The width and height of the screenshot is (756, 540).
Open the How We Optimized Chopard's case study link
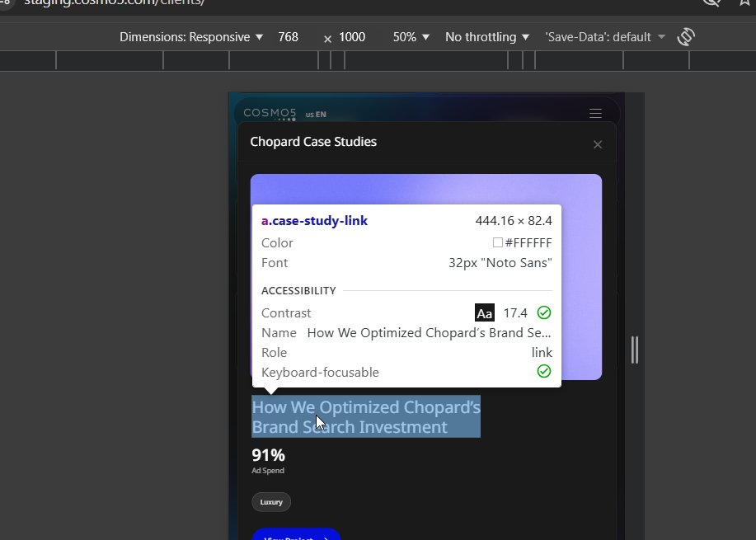pyautogui.click(x=366, y=417)
